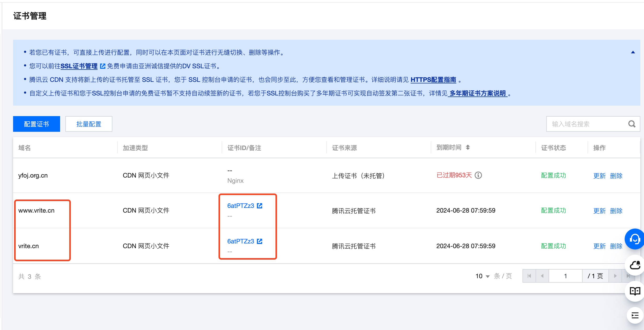Collapse the notice banner with the up arrow
The width and height of the screenshot is (644, 330).
click(633, 52)
